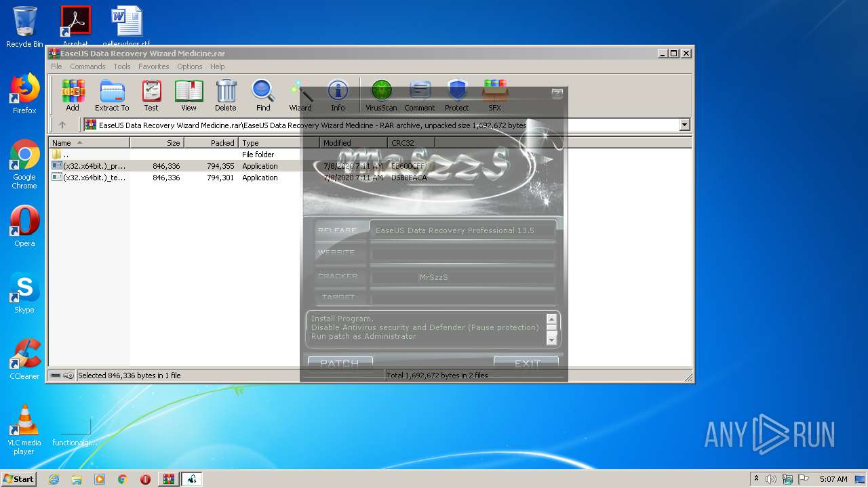Click the SFX toolbar icon

click(495, 95)
